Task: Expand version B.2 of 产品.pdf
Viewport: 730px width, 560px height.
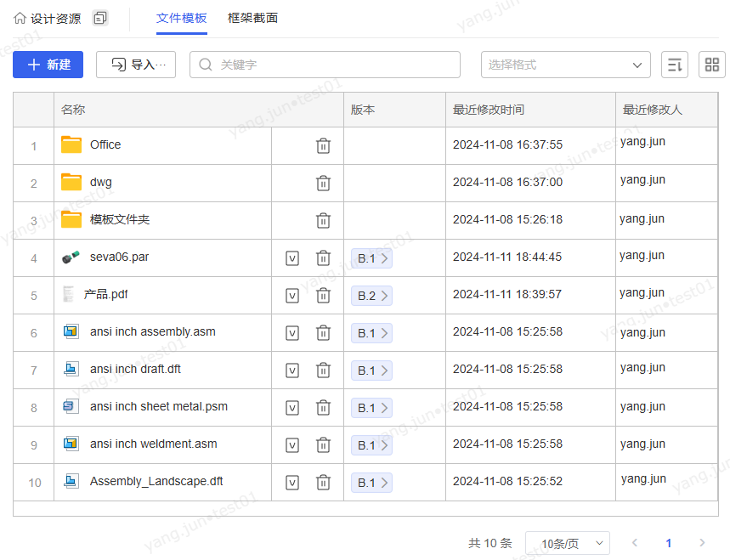Action: tap(371, 296)
